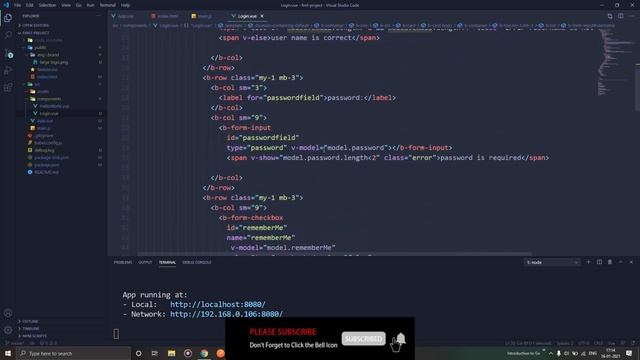Click the Windows Start button
640x360 pixels.
pyautogui.click(x=8, y=353)
